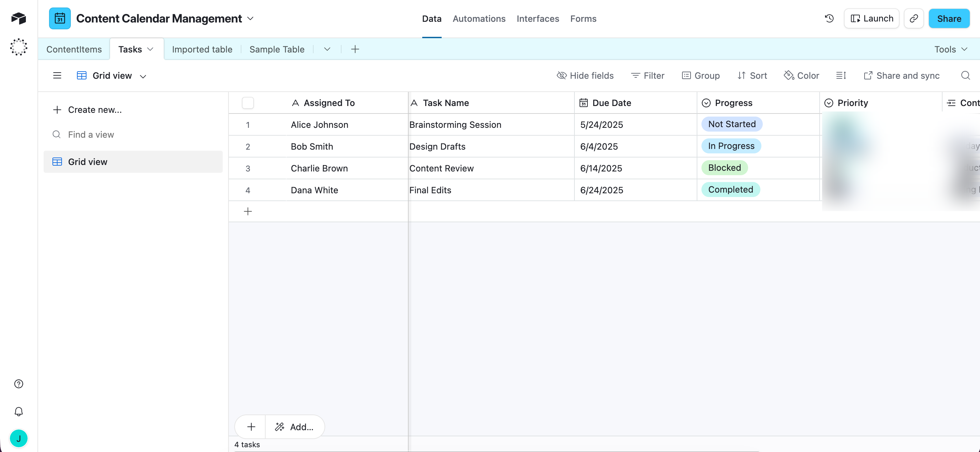Click the copy link icon button
Viewport: 980px width, 452px height.
point(913,18)
